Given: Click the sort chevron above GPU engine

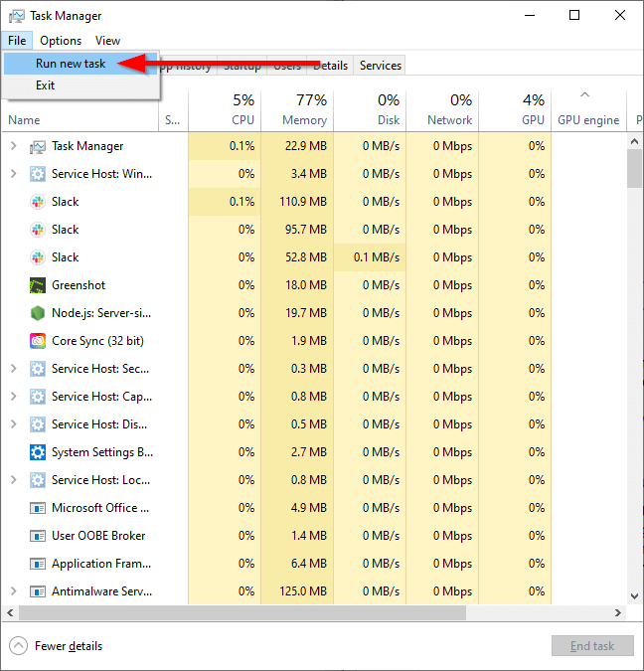Looking at the screenshot, I should (585, 94).
